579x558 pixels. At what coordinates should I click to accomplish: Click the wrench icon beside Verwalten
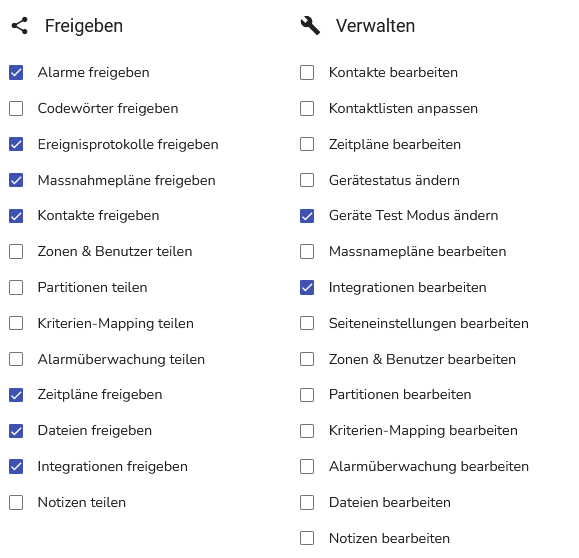click(x=310, y=26)
